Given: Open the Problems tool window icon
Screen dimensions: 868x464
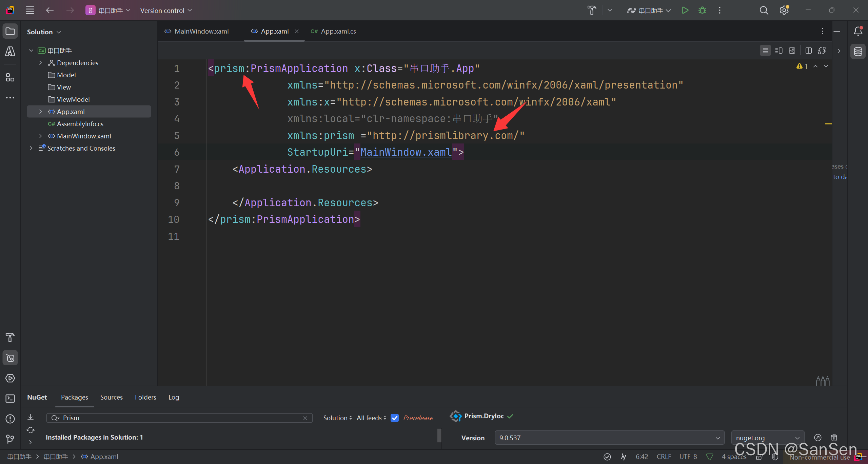Looking at the screenshot, I should [x=10, y=419].
